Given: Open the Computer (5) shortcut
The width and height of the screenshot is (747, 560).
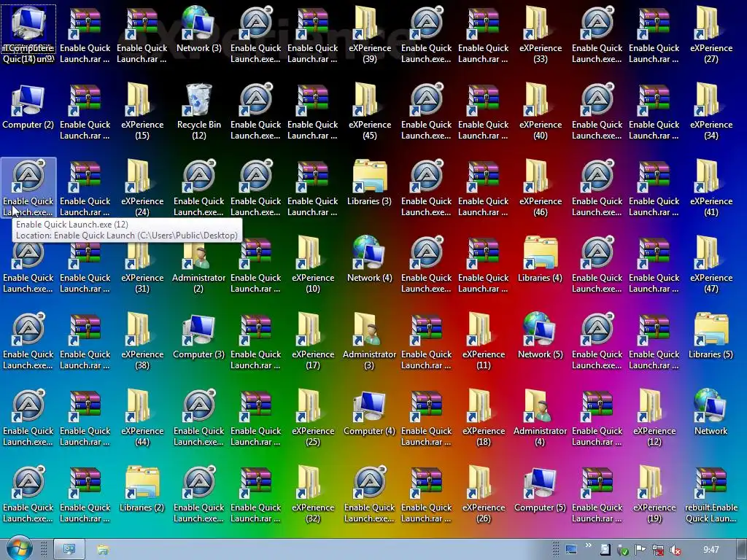Looking at the screenshot, I should point(541,489).
